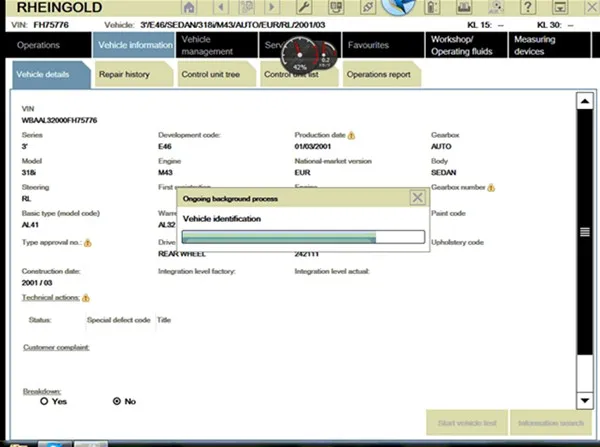Click the vehicle description string in header
600x447 pixels.
click(x=233, y=25)
